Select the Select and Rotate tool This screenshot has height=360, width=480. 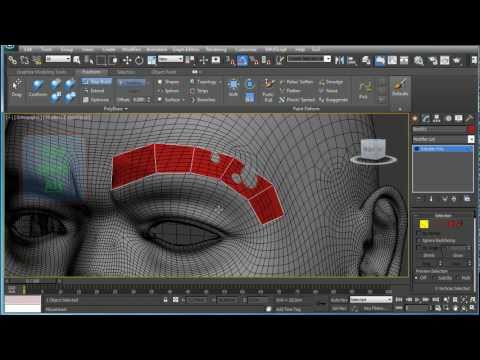click(139, 60)
